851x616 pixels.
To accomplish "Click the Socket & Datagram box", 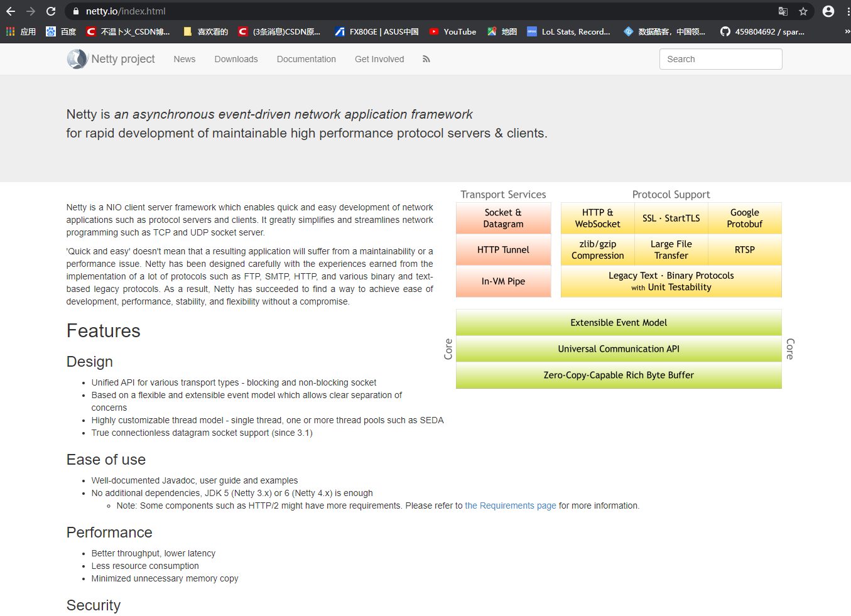I will [503, 218].
